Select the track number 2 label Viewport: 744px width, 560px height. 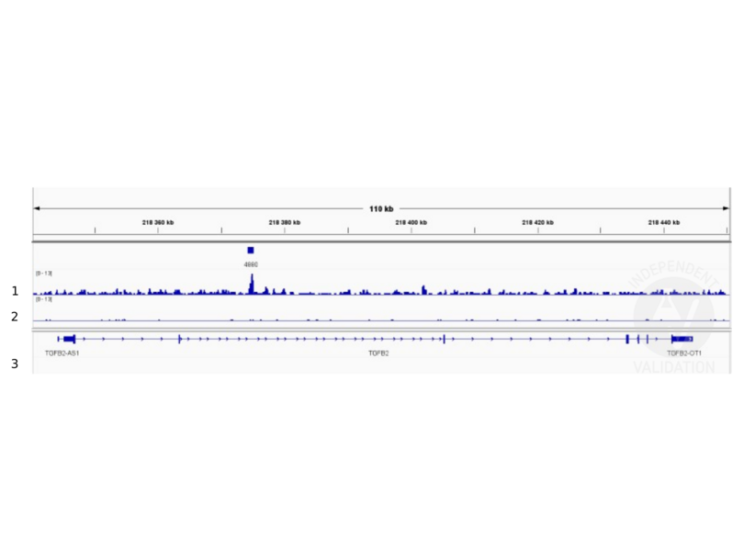point(15,317)
